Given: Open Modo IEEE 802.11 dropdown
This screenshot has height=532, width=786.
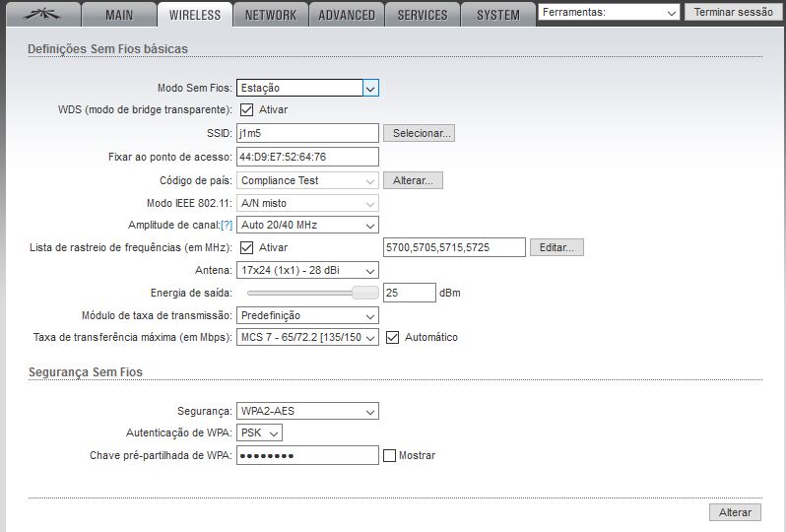Looking at the screenshot, I should click(307, 203).
